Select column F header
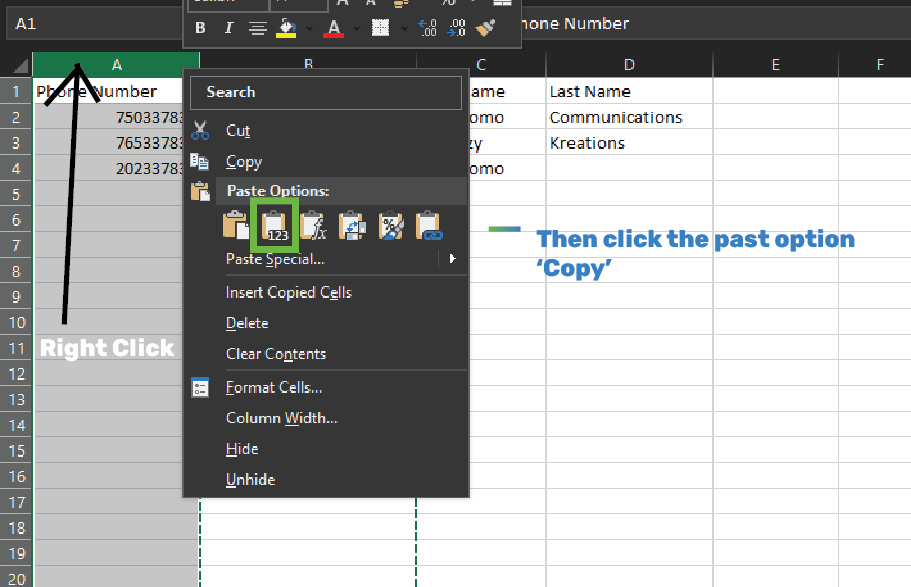The image size is (911, 587). click(x=875, y=65)
